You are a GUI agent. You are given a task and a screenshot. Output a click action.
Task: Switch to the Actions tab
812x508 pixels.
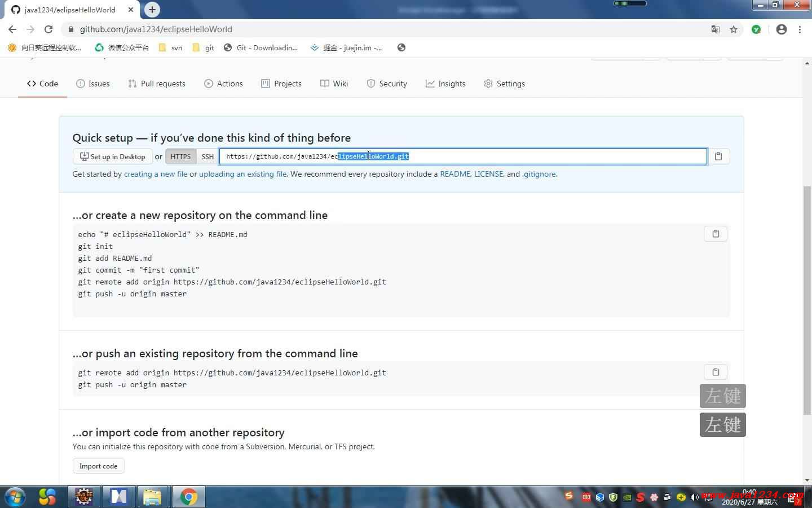coord(223,84)
